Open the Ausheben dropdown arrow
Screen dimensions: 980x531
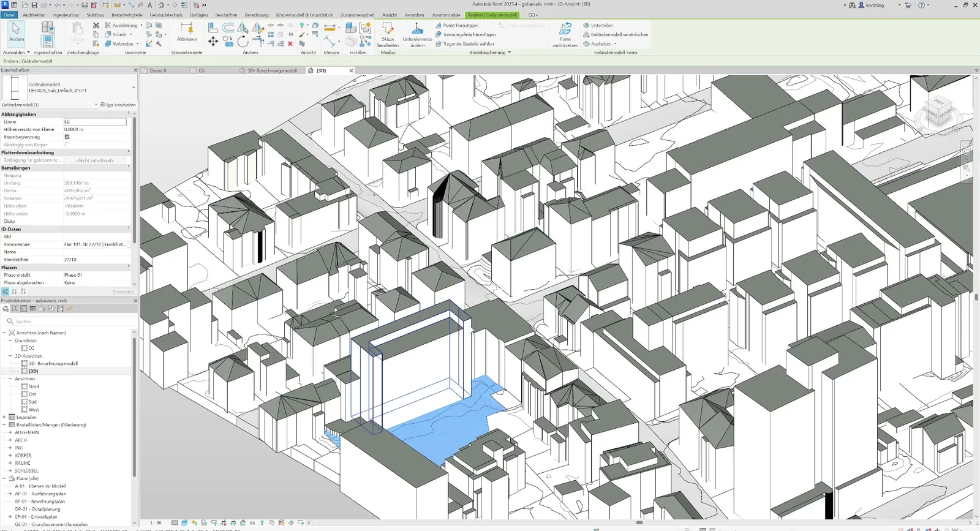point(615,44)
